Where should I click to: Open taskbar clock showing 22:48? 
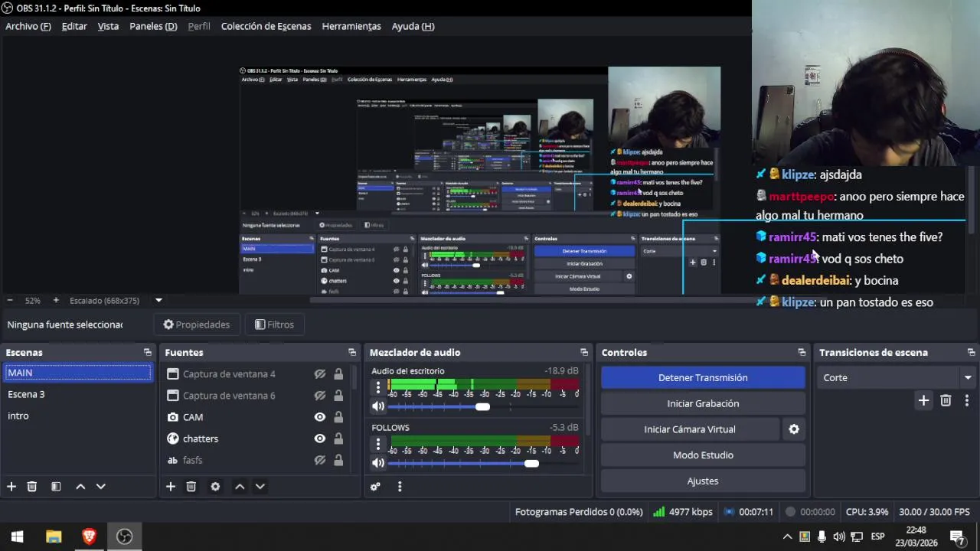point(916,536)
